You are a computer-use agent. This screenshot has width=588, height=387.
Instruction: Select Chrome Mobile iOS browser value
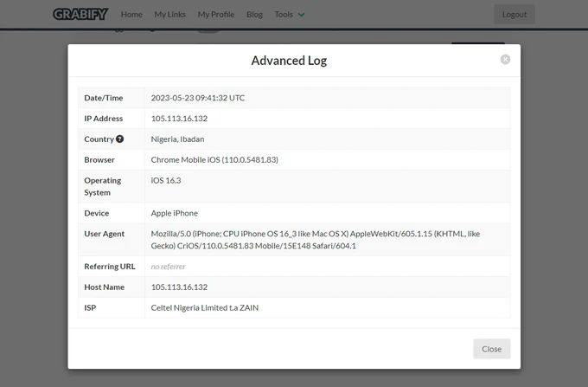[x=214, y=160]
